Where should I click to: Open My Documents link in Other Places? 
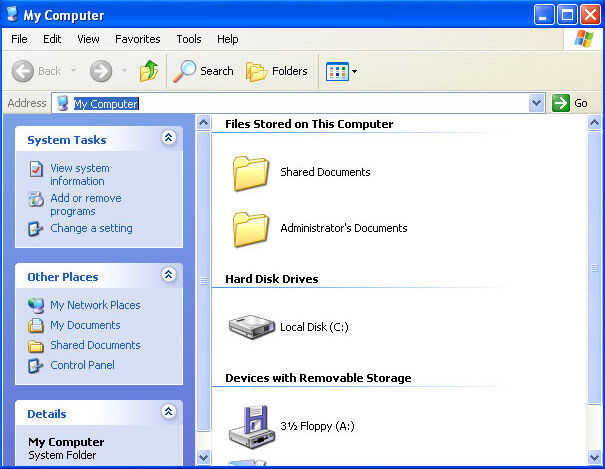pos(85,325)
